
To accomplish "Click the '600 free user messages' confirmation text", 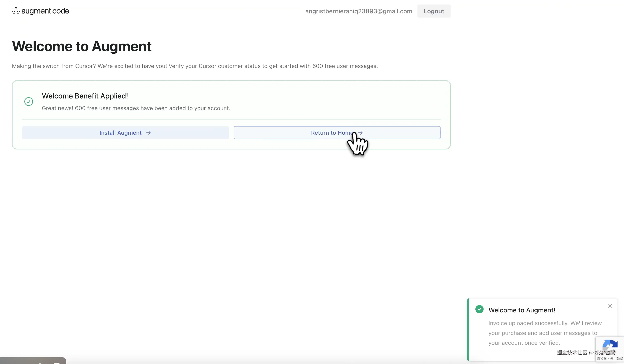I will 136,108.
